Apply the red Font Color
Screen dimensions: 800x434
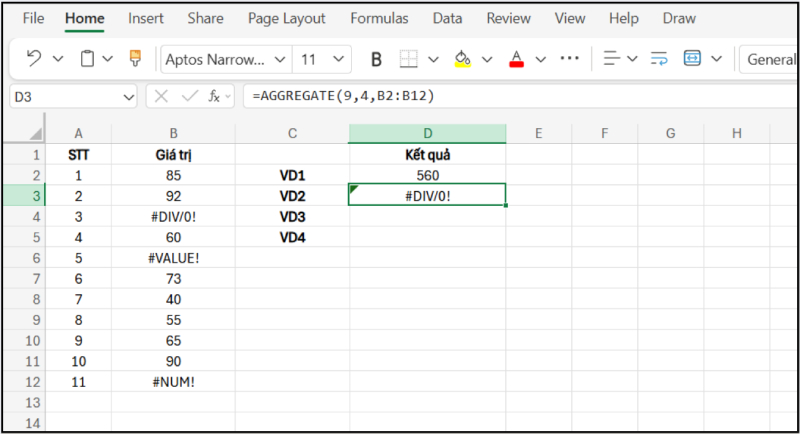516,59
